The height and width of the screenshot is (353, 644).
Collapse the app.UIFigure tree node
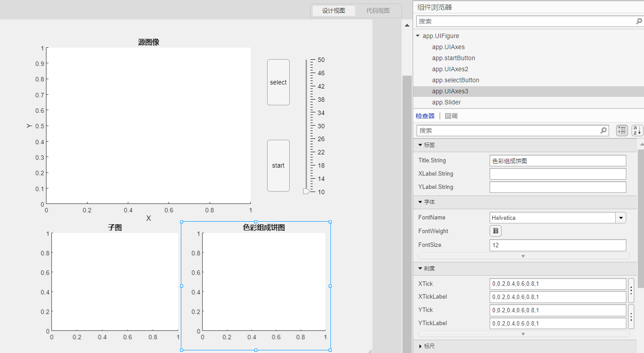point(417,36)
